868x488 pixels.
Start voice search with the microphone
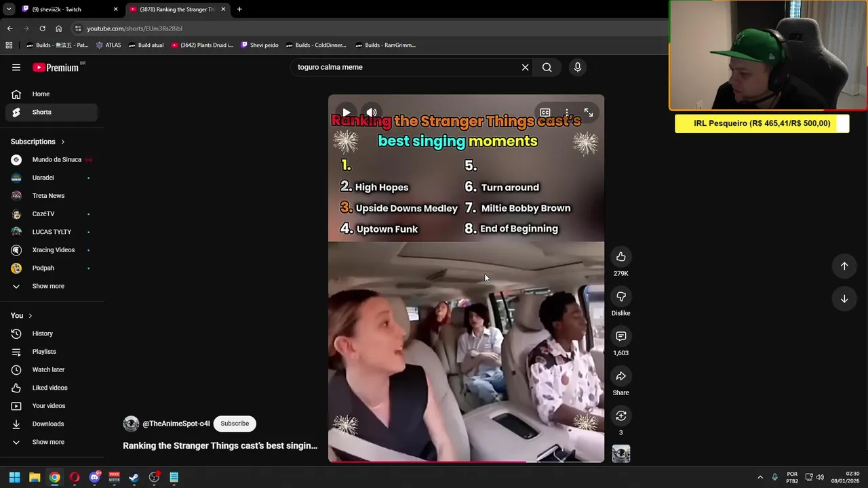click(578, 67)
